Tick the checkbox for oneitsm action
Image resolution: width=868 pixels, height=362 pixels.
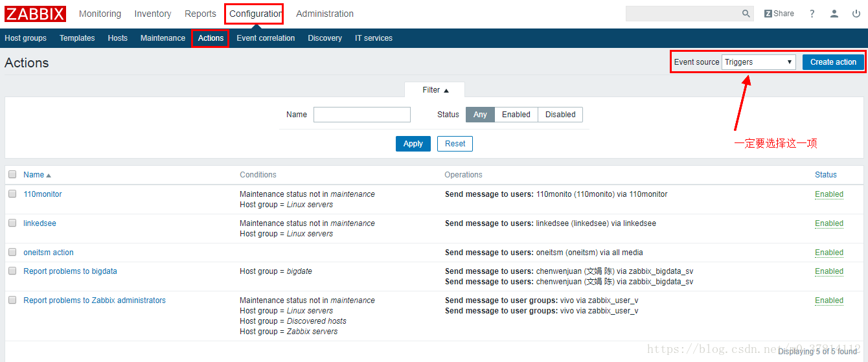12,252
